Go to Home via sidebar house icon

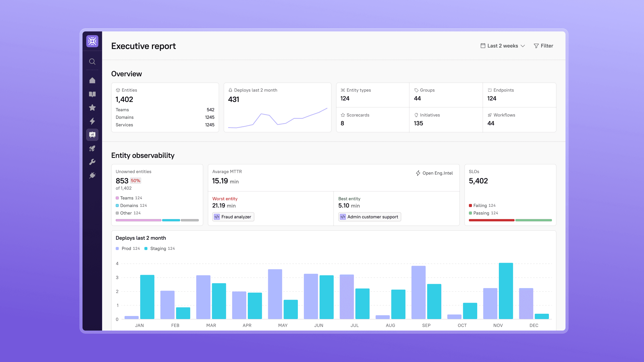(92, 80)
